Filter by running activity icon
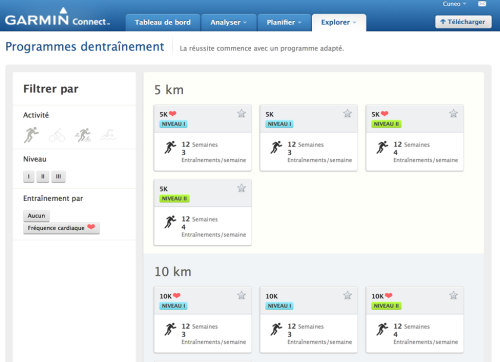500x362 pixels. (31, 135)
